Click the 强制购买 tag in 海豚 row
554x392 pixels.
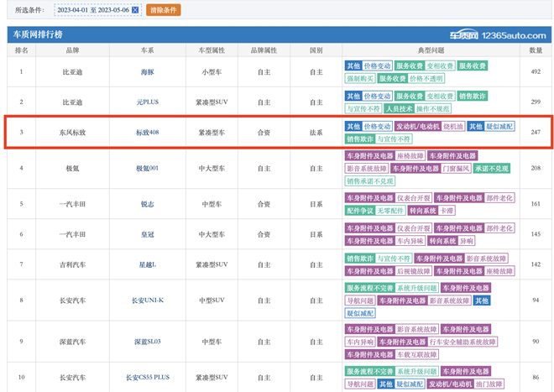tap(360, 78)
